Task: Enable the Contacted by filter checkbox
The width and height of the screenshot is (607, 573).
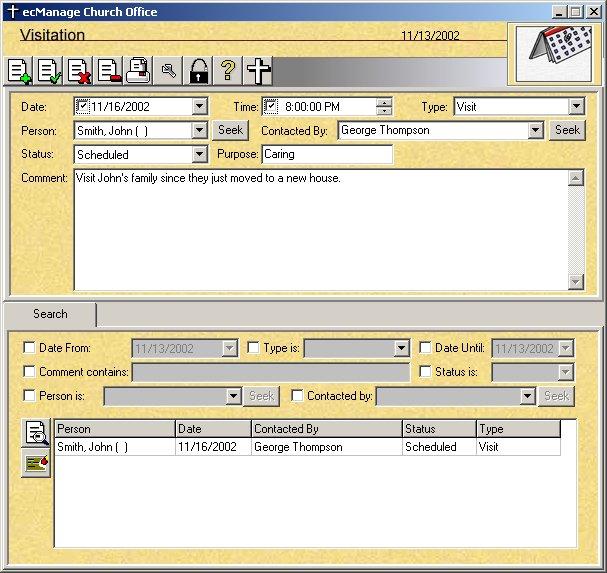Action: coord(297,396)
